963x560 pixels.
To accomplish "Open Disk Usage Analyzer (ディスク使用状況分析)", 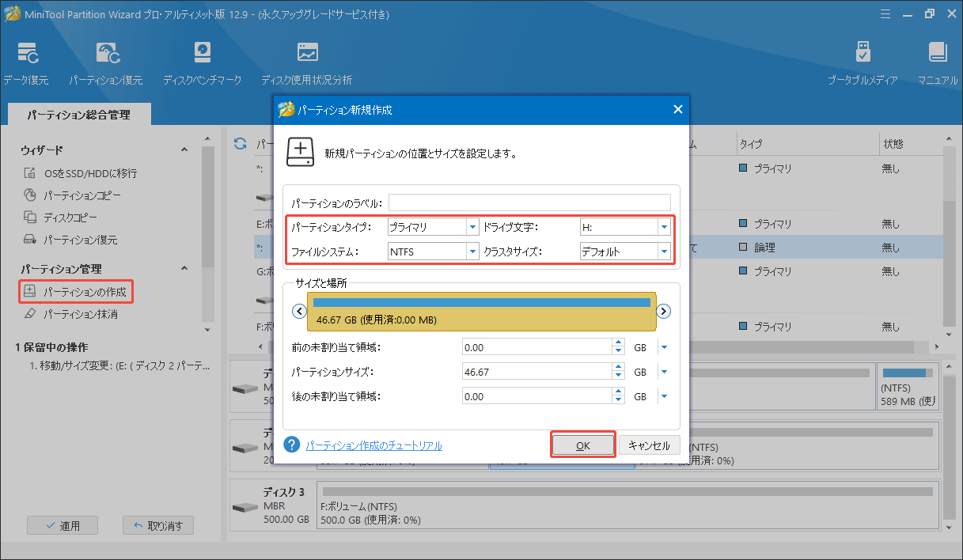I will pos(306,63).
